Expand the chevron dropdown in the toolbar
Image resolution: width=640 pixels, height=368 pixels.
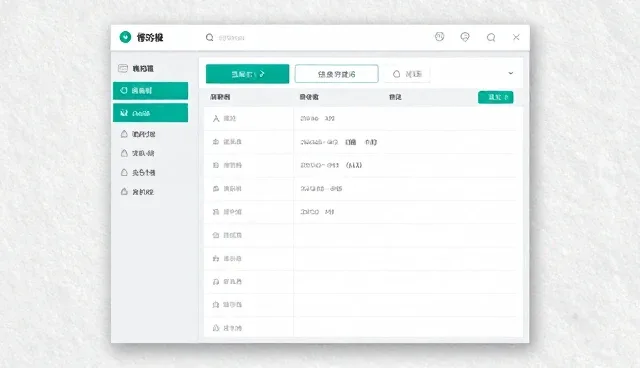point(511,73)
